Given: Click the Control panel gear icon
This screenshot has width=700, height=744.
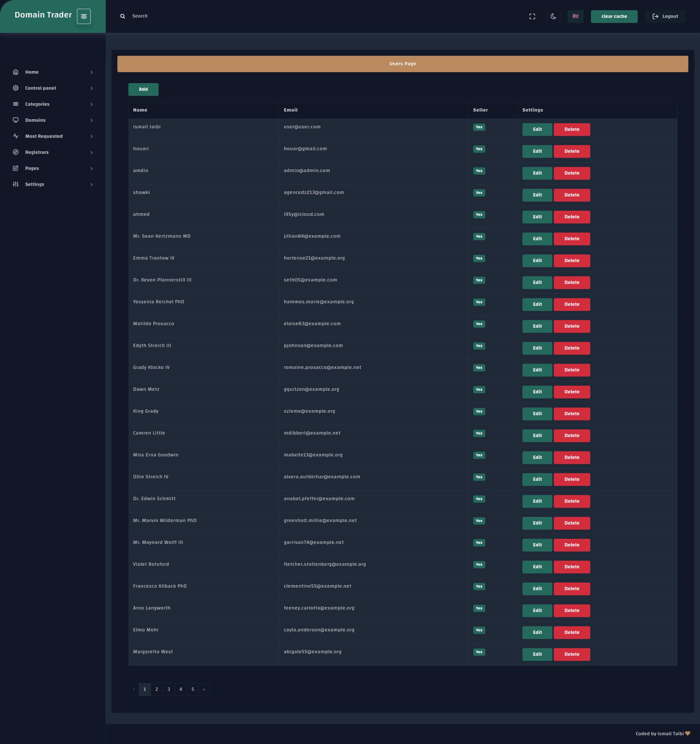Looking at the screenshot, I should [x=16, y=88].
